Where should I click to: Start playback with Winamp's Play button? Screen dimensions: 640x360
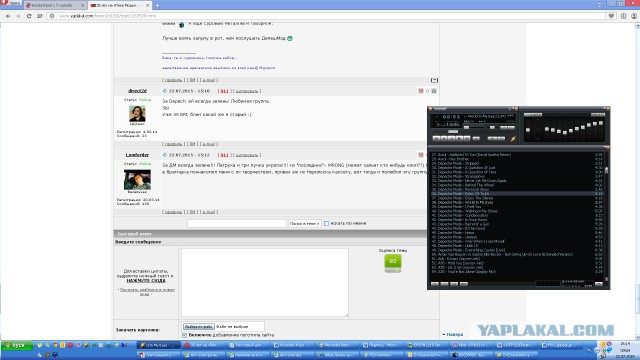tap(444, 138)
